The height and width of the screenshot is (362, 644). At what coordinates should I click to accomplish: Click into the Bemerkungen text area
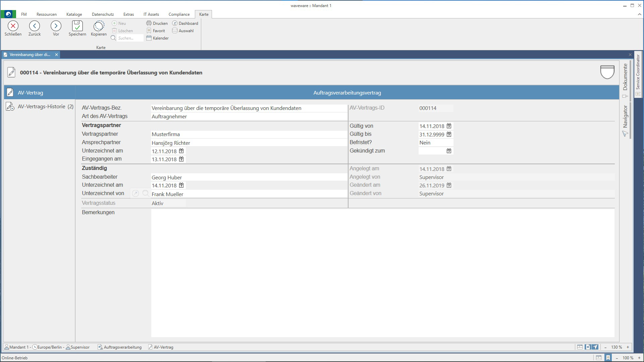[x=382, y=273]
